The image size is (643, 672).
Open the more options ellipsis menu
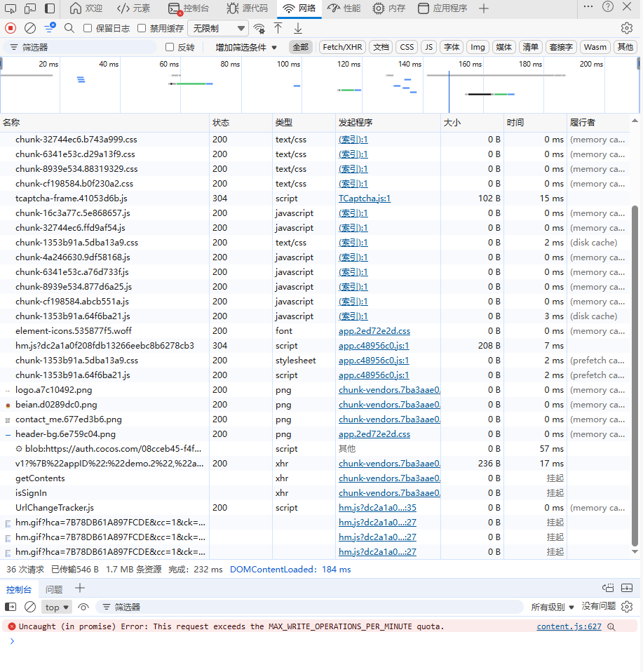[x=588, y=6]
